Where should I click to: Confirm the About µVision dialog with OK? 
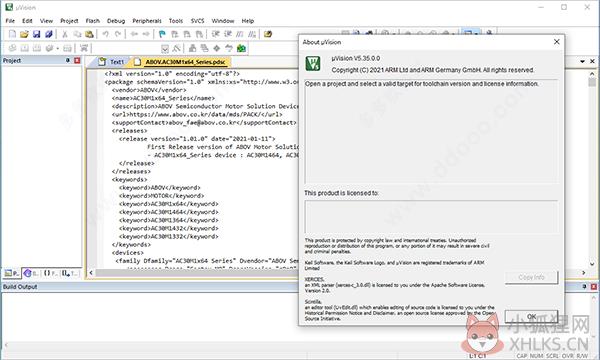(x=531, y=316)
